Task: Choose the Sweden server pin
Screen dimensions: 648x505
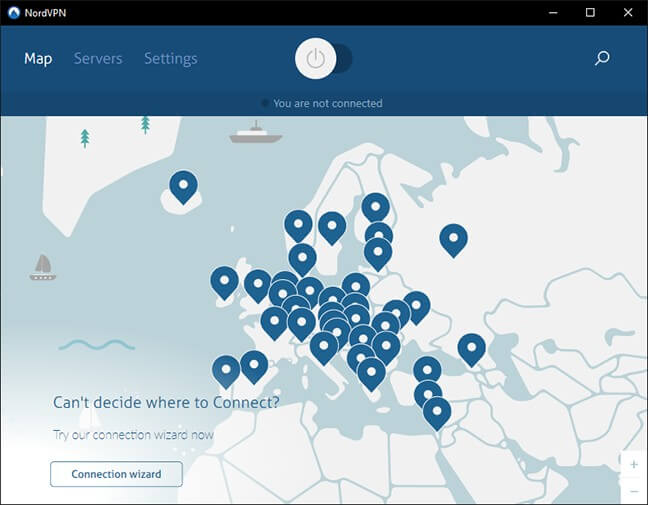Action: [332, 228]
